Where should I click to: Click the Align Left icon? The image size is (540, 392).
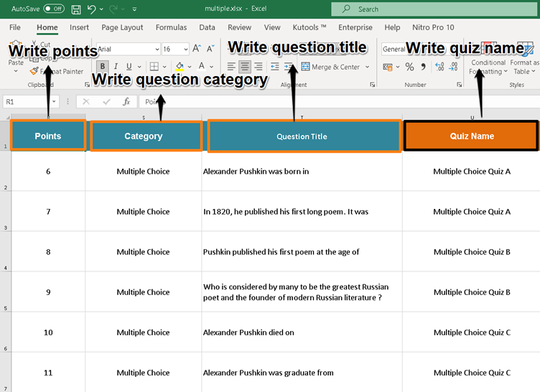pyautogui.click(x=231, y=67)
